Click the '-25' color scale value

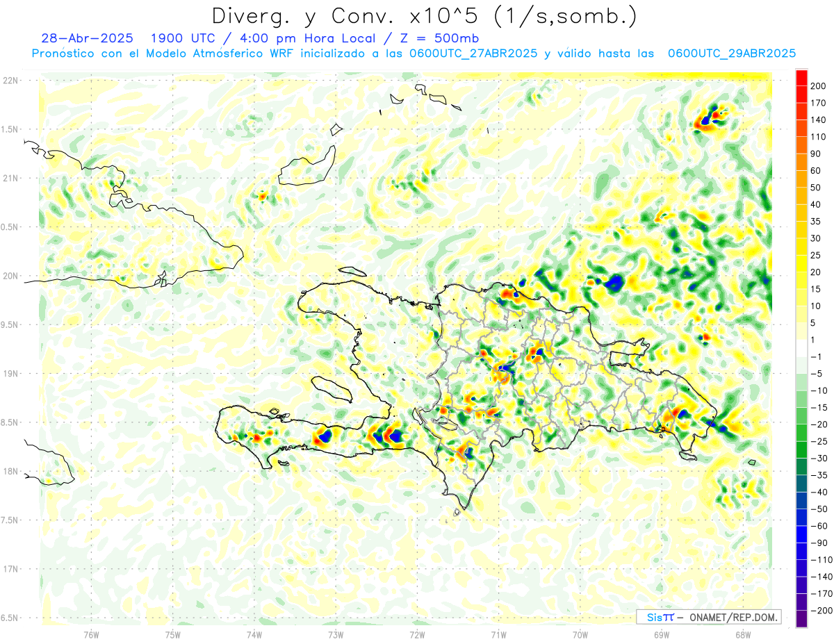click(820, 441)
